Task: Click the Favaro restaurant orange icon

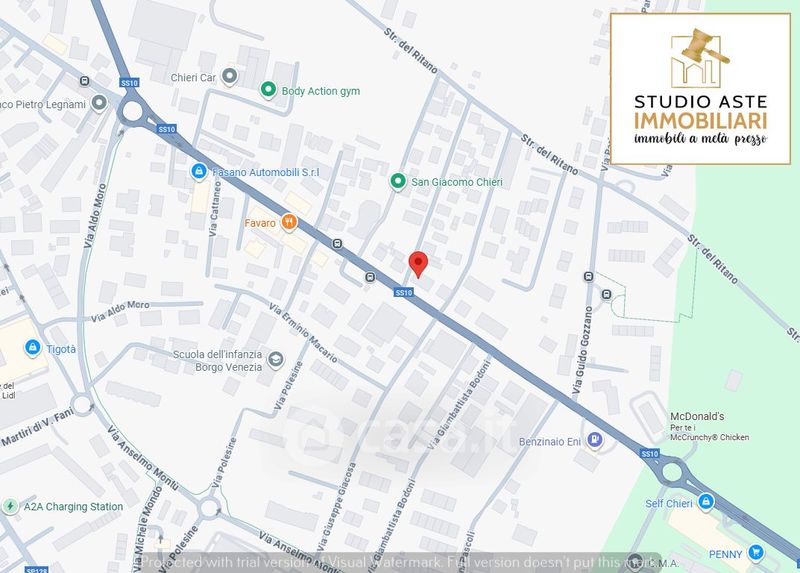Action: 290,222
